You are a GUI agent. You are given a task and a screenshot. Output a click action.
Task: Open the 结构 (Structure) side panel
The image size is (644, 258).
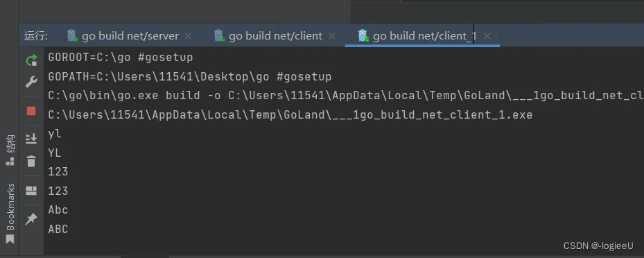[x=10, y=150]
